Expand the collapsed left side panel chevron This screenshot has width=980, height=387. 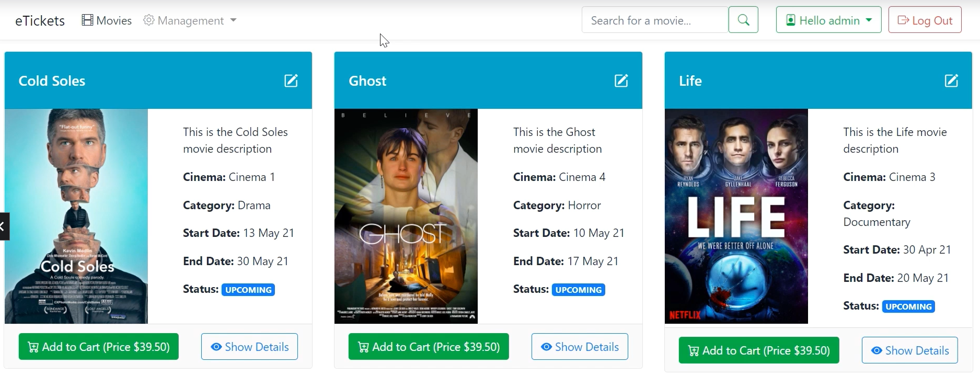click(4, 226)
